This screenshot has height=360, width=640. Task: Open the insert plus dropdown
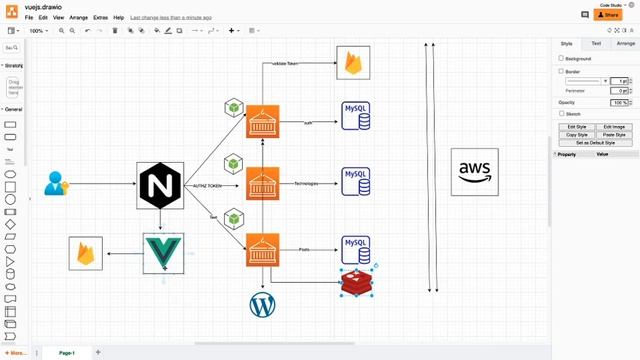pyautogui.click(x=234, y=31)
